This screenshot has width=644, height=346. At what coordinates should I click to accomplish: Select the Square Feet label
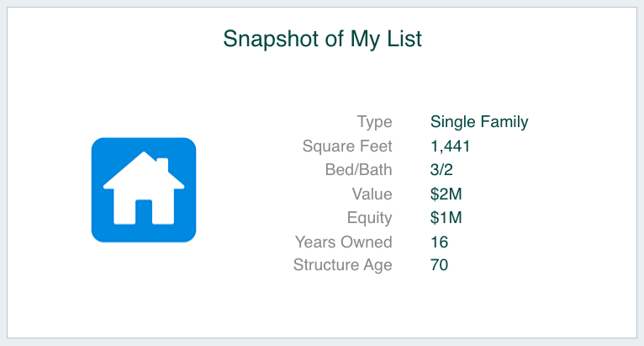click(x=347, y=146)
